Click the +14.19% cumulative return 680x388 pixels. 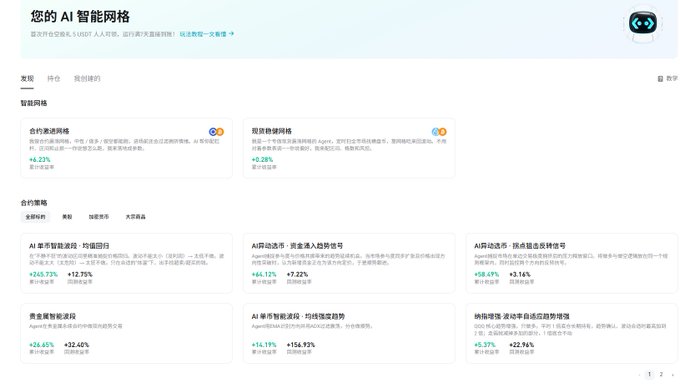pos(264,345)
